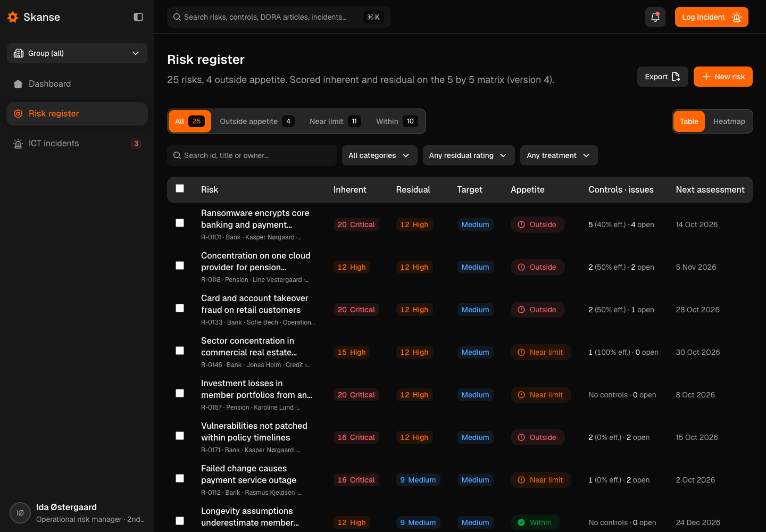Switch to the Table view
The height and width of the screenshot is (532, 766).
tap(689, 121)
